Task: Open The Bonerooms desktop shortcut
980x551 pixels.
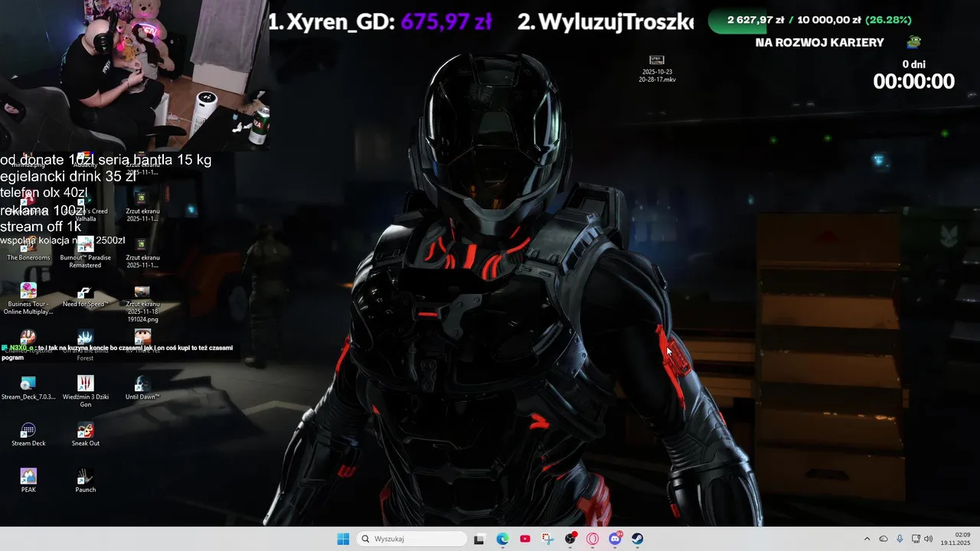Action: [28, 249]
